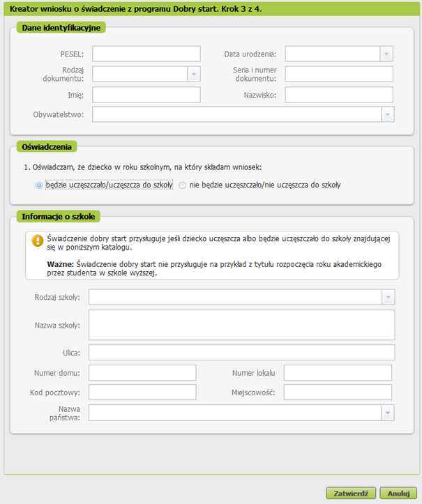Click the Kod pocztowy input field
Screen dimensions: 422x504
click(x=142, y=392)
